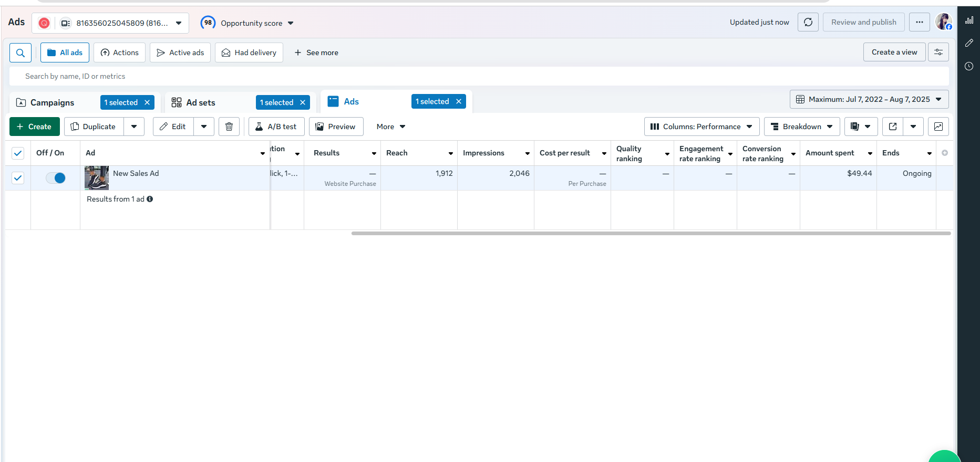
Task: Open the three-dot more options menu
Action: (x=920, y=22)
